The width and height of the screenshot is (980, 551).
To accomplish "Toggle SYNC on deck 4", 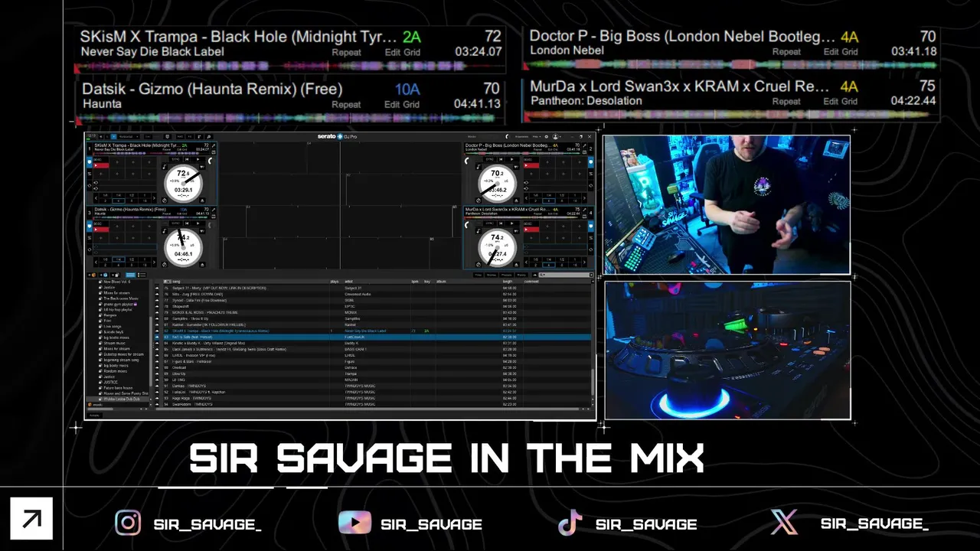I will (x=490, y=223).
